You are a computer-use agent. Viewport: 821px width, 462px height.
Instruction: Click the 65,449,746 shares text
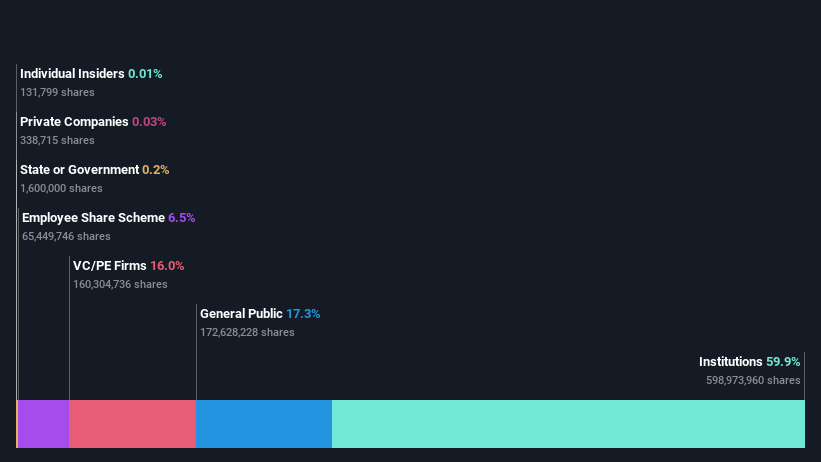(66, 236)
